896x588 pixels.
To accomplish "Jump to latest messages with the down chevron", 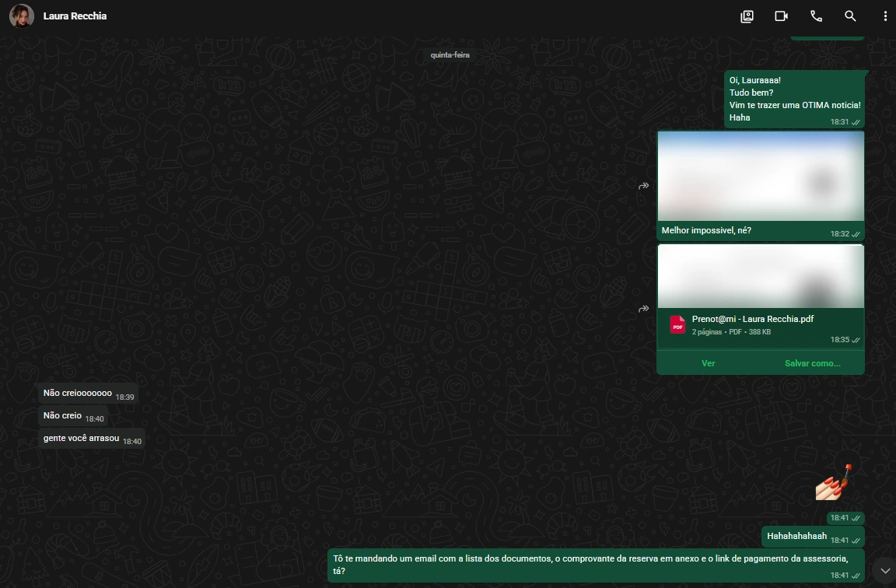I will click(x=884, y=570).
